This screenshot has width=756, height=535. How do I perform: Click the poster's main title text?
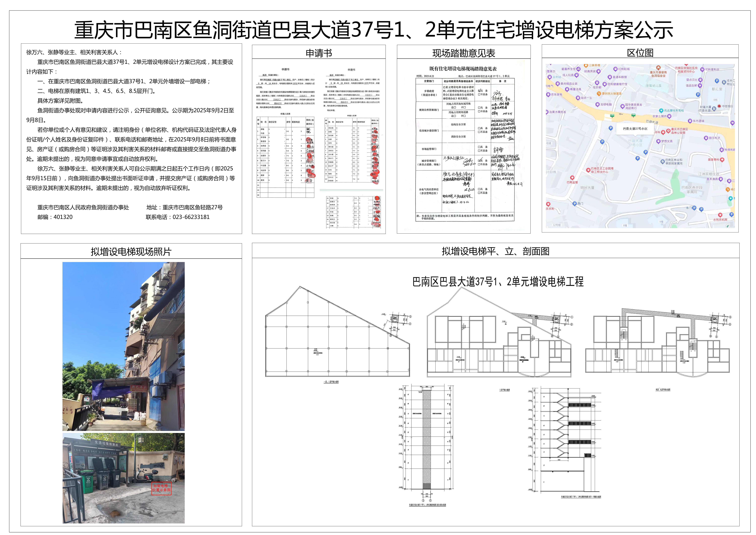374,30
